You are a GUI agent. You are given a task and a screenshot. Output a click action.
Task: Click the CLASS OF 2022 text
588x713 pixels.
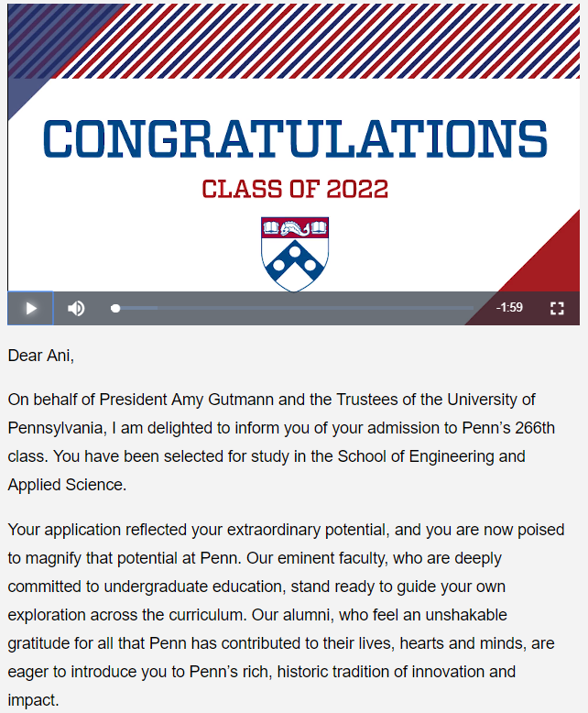tap(295, 189)
